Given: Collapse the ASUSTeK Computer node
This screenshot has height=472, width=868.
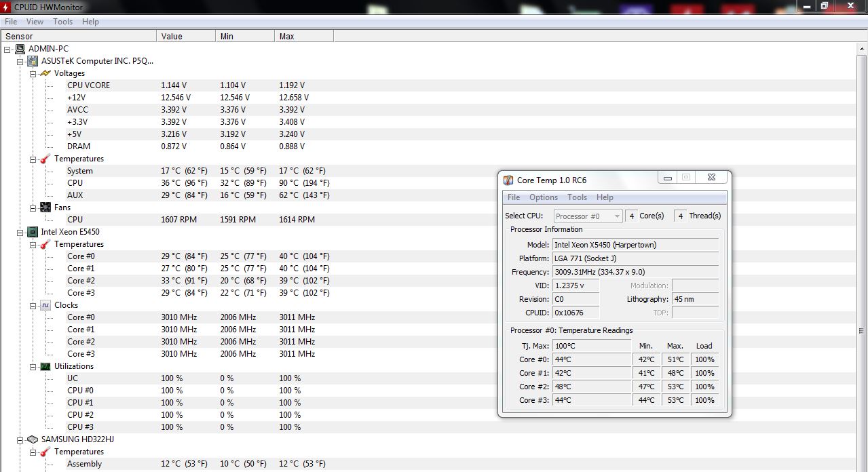Looking at the screenshot, I should (20, 61).
